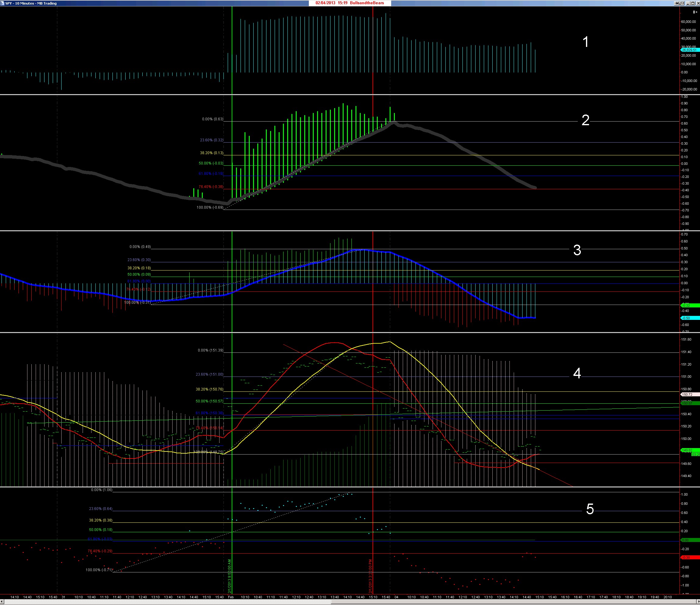Select the '38.20% (0.13)' Fibonacci label

[x=212, y=153]
